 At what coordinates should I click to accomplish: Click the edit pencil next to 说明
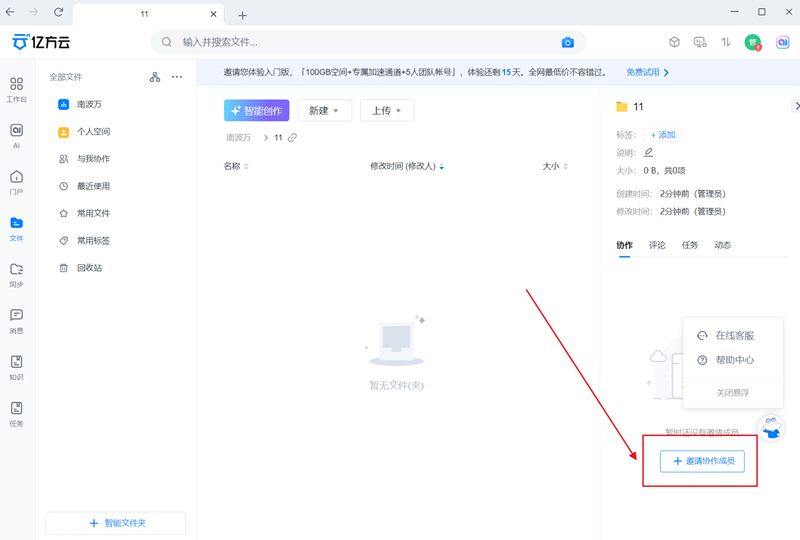click(x=648, y=153)
